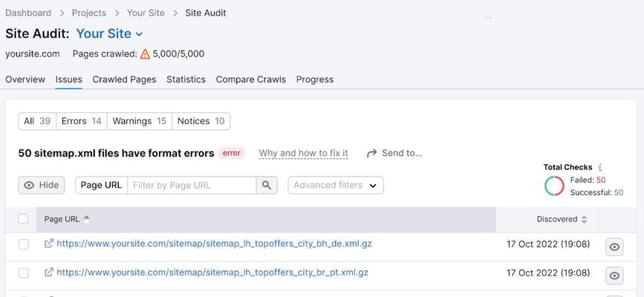644x297 pixels.
Task: Go to Dashboard breadcrumb
Action: tap(28, 13)
